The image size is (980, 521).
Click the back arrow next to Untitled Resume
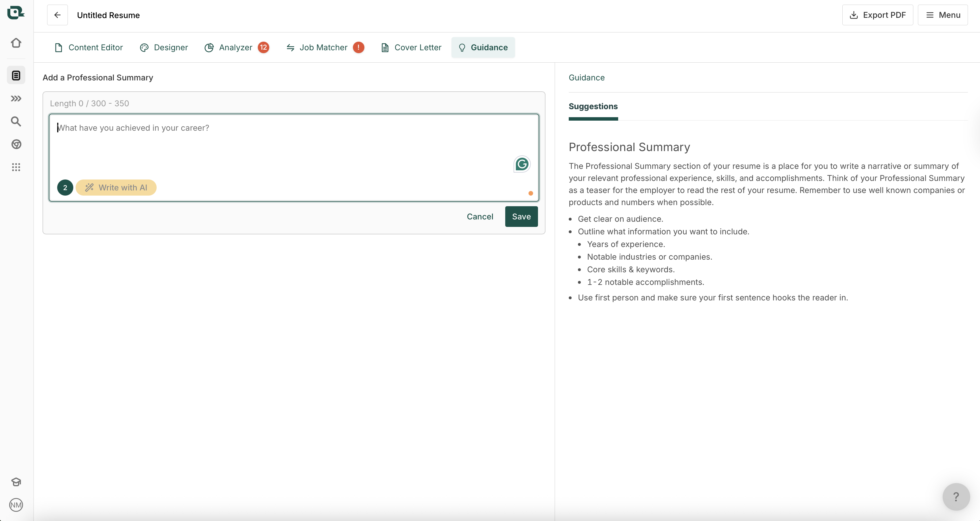click(57, 15)
